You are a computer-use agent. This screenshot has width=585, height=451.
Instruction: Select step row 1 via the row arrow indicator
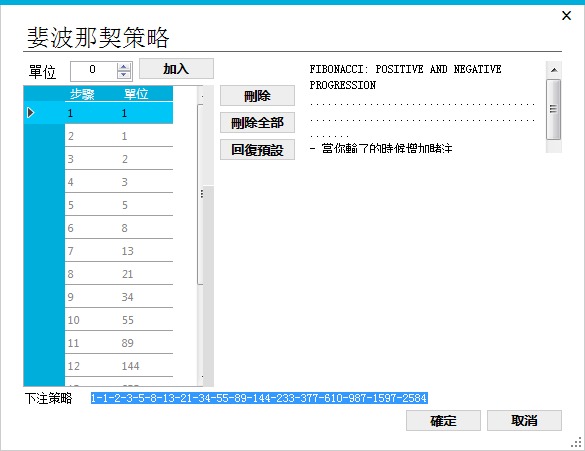(x=31, y=112)
